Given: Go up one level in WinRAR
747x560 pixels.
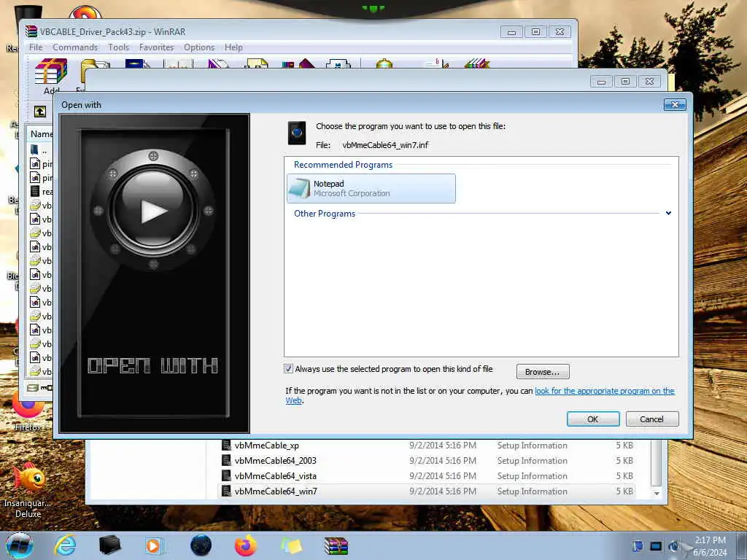Looking at the screenshot, I should pos(40,112).
